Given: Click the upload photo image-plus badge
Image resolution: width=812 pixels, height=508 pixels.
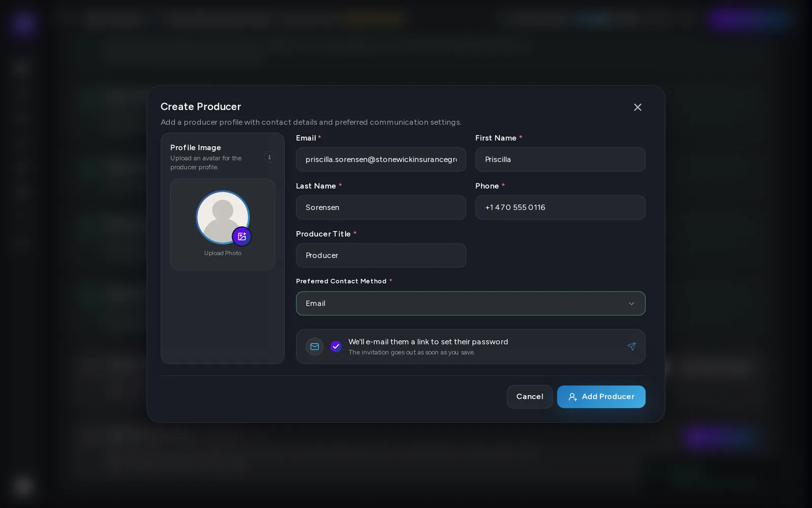Looking at the screenshot, I should click(x=242, y=236).
